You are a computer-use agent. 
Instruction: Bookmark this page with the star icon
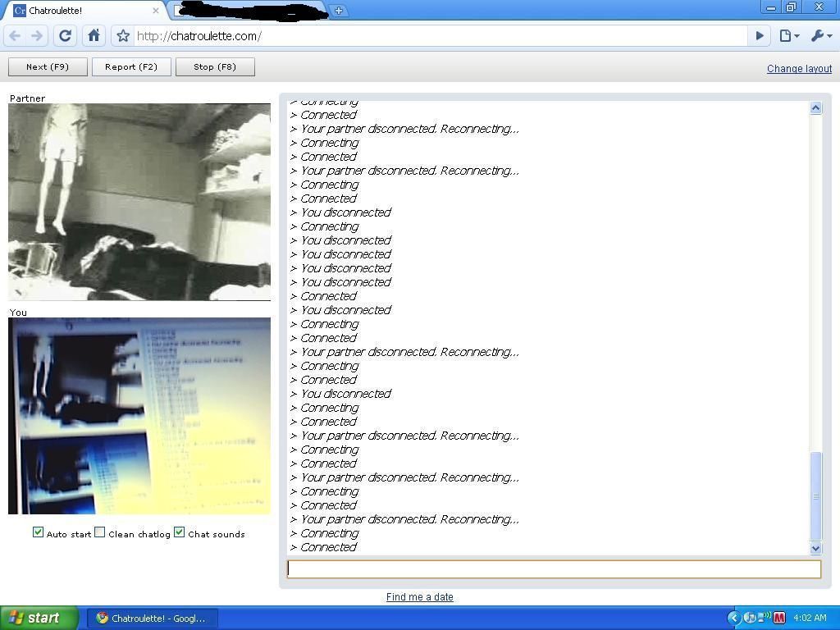click(123, 36)
